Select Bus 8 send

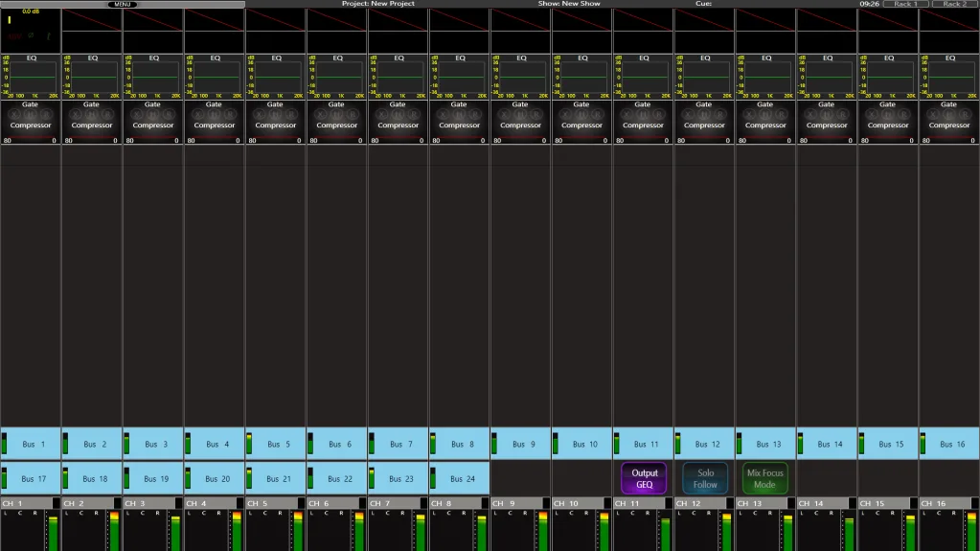coord(460,444)
